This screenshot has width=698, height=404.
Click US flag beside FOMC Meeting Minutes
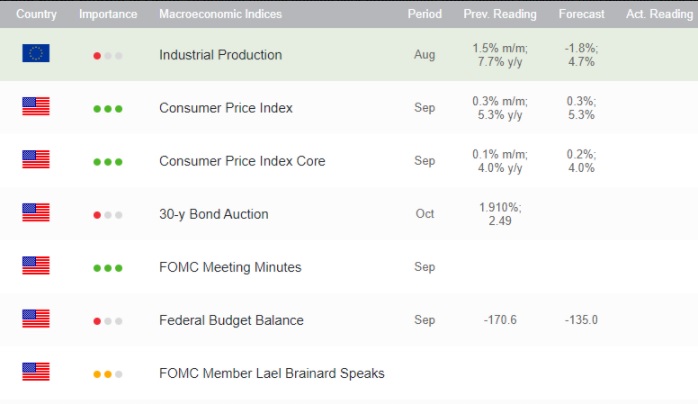(36, 267)
